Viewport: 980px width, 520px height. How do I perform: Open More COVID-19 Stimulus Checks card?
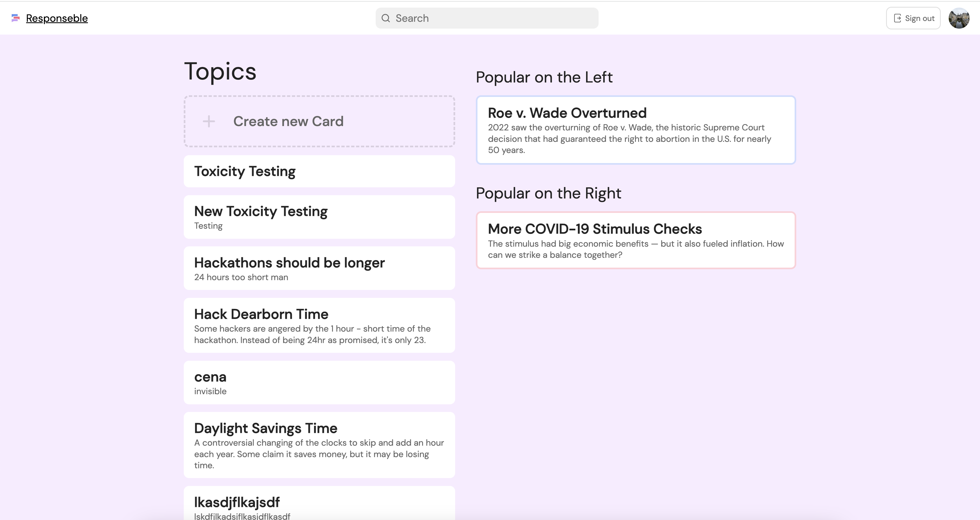(x=595, y=229)
